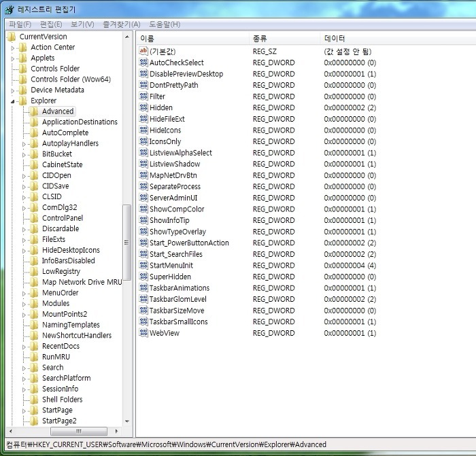
Task: Select the Controls Folder (Wow64) key
Action: (x=71, y=80)
